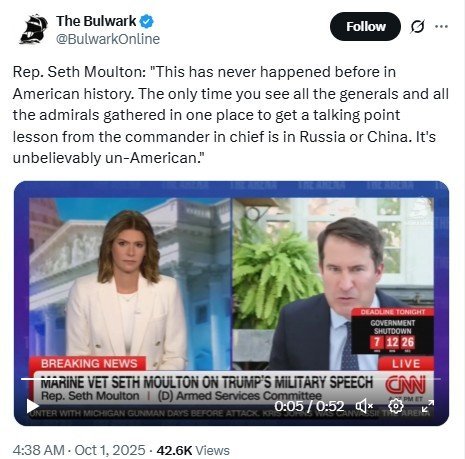Click the blue verified badge
The width and height of the screenshot is (465, 459).
pos(146,22)
